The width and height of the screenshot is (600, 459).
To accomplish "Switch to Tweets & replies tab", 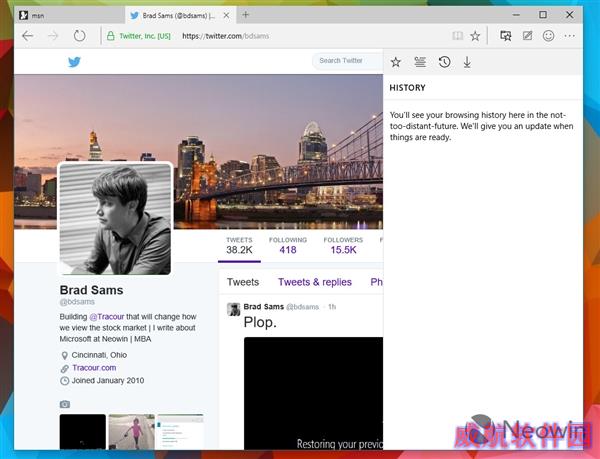I will 315,282.
